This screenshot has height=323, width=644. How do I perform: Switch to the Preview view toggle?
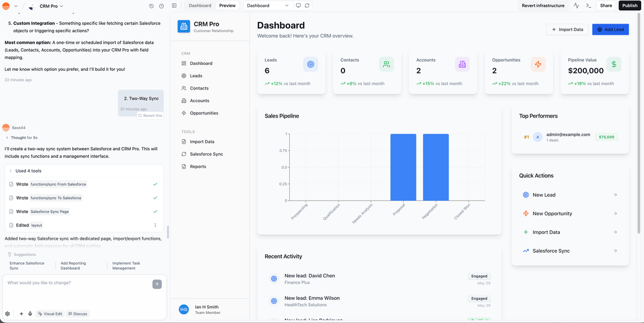click(x=227, y=5)
